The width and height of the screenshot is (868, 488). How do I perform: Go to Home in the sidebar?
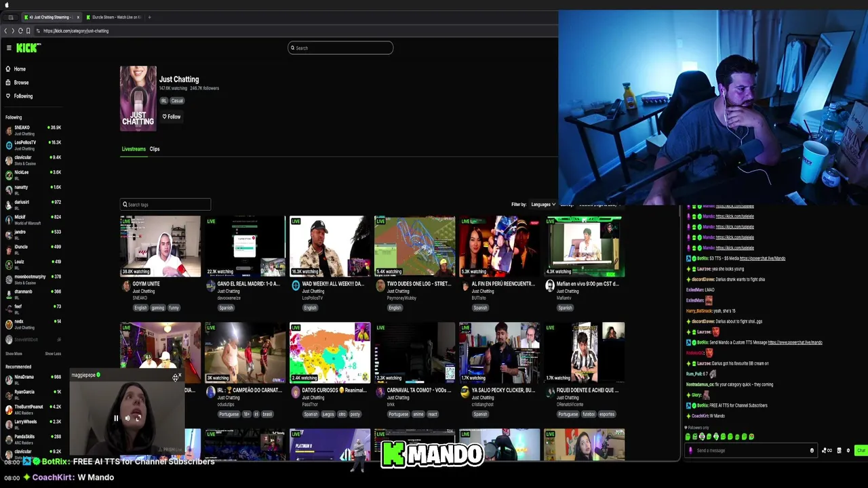(x=16, y=69)
